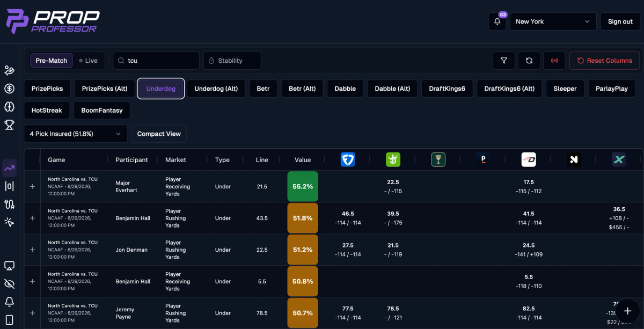The height and width of the screenshot is (329, 644).
Task: Select the Underdog (Alt) tab
Action: coord(216,89)
